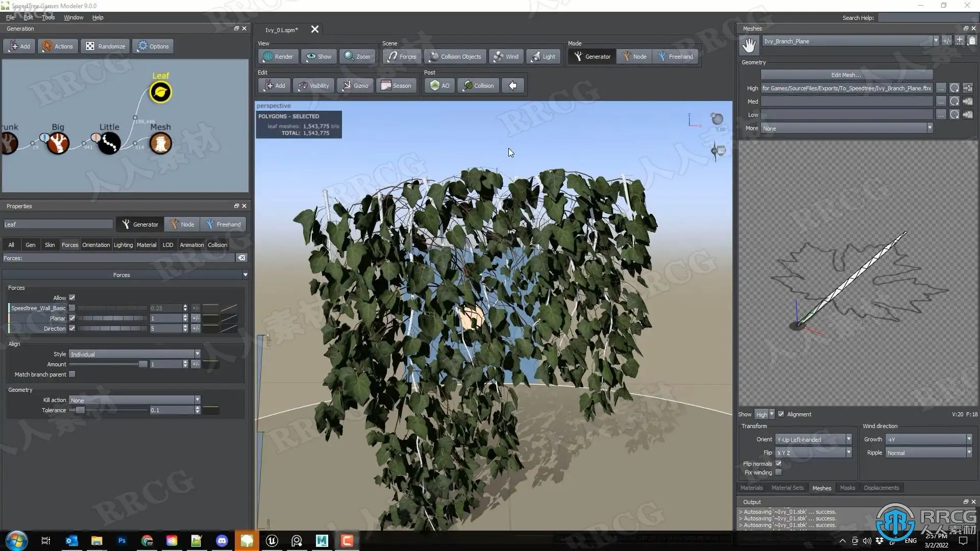
Task: Enable the Speedtree_Wall_Basic force checkbox
Action: click(x=72, y=308)
